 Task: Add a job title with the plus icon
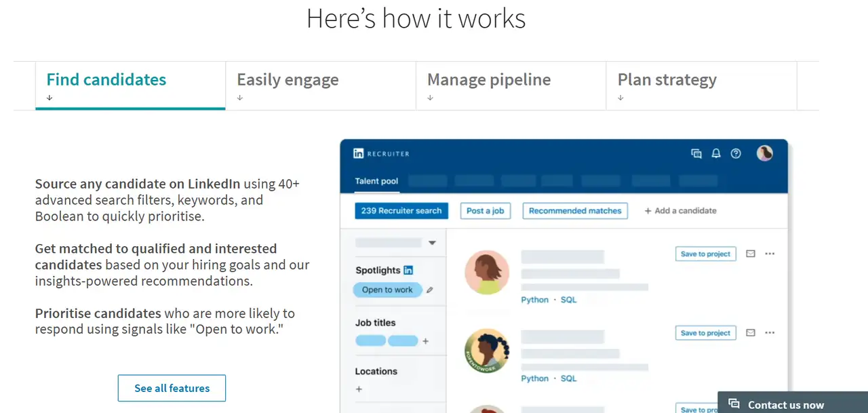(425, 341)
